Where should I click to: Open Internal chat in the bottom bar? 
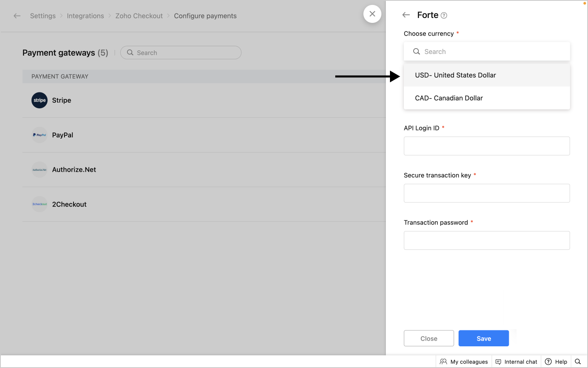tap(516, 361)
